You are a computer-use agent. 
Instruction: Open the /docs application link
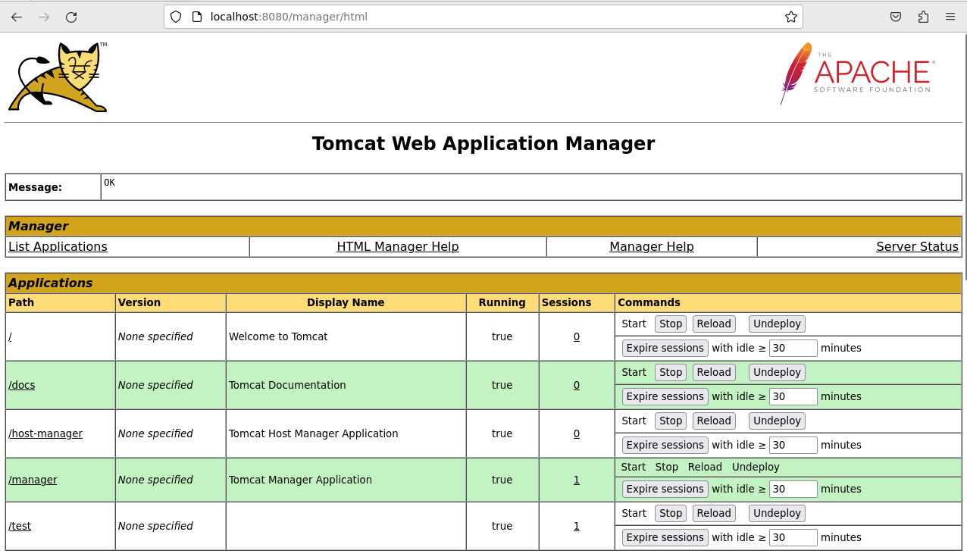[22, 385]
